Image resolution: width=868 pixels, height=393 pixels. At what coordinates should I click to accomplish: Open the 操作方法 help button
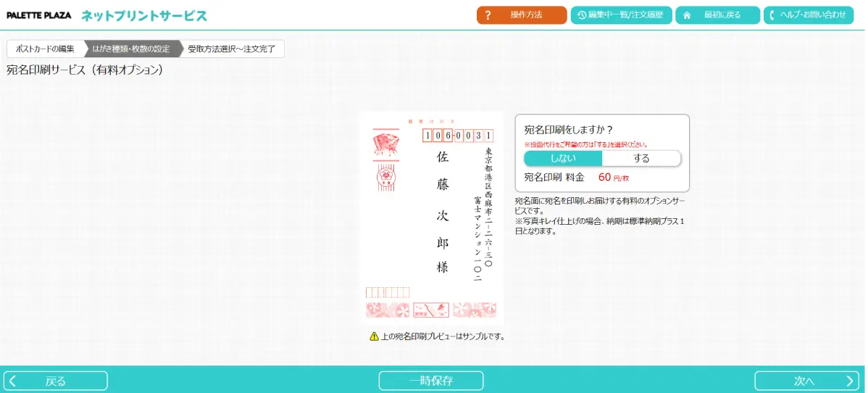coord(522,15)
